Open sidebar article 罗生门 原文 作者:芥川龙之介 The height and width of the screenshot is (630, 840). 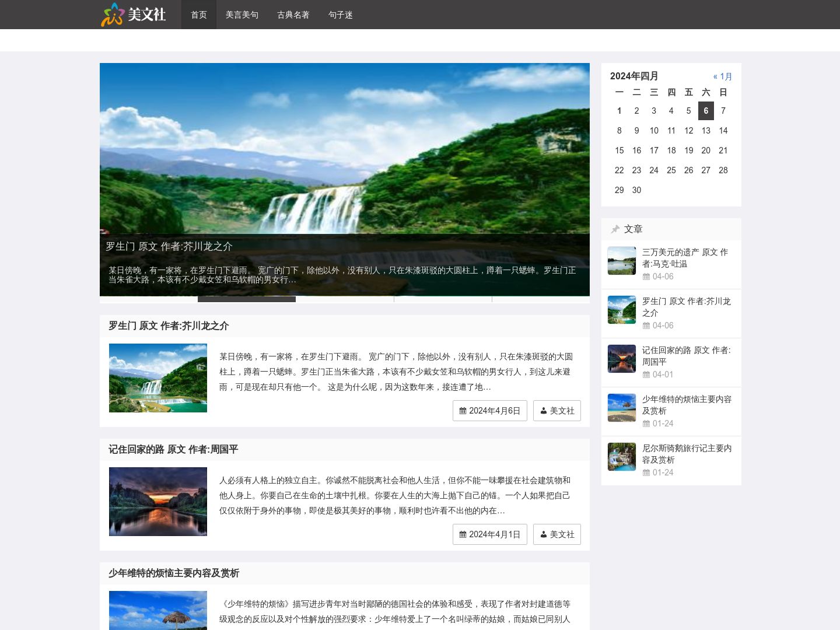pos(687,307)
